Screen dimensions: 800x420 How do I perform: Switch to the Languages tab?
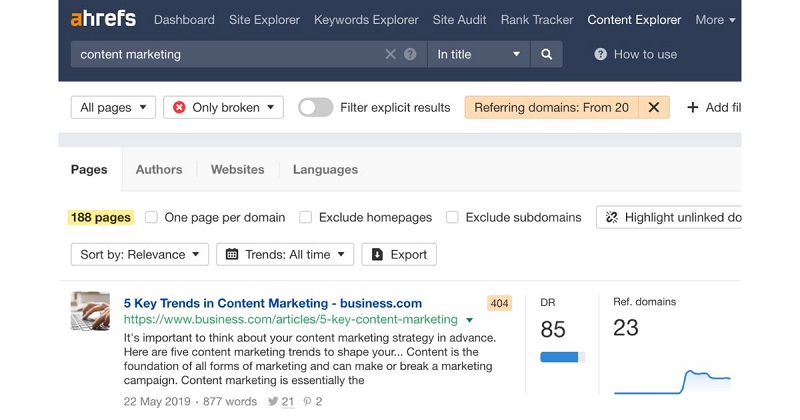tap(325, 169)
